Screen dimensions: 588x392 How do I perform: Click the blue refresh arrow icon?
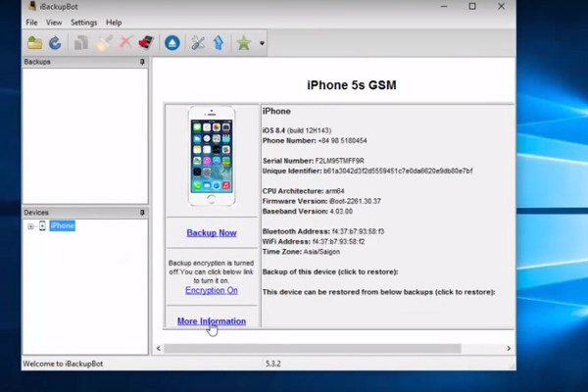point(55,43)
